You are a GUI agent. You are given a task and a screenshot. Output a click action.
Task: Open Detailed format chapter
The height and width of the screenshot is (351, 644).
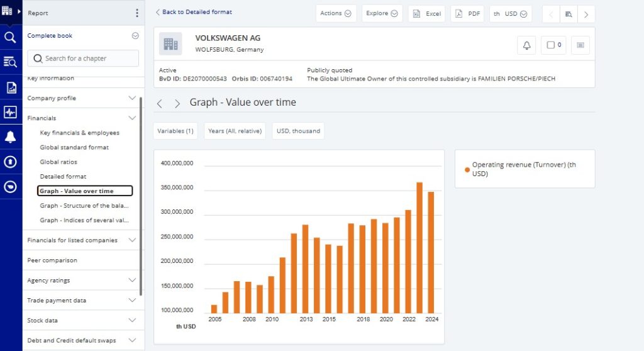[63, 176]
